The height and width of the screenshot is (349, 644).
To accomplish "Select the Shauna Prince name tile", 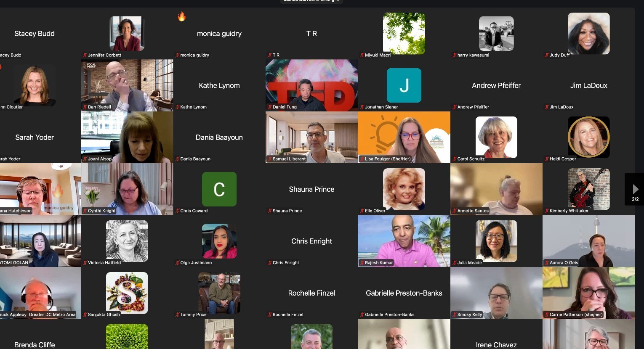I will point(311,189).
